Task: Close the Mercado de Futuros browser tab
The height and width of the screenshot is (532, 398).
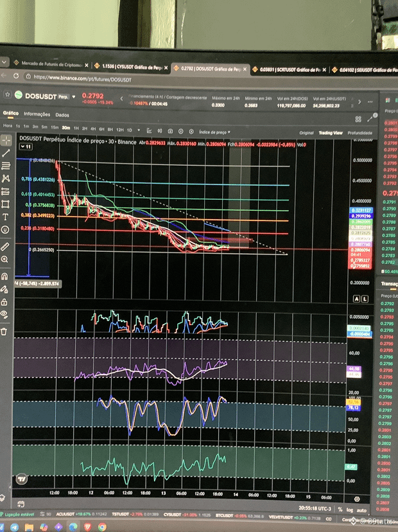Action: point(87,65)
